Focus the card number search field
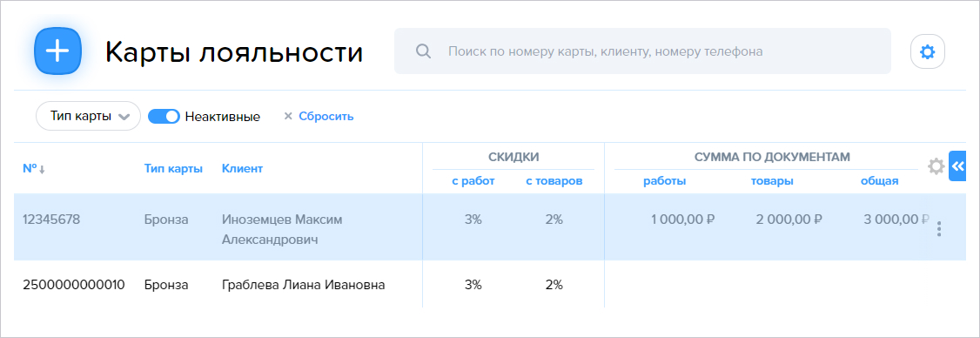 [x=642, y=51]
